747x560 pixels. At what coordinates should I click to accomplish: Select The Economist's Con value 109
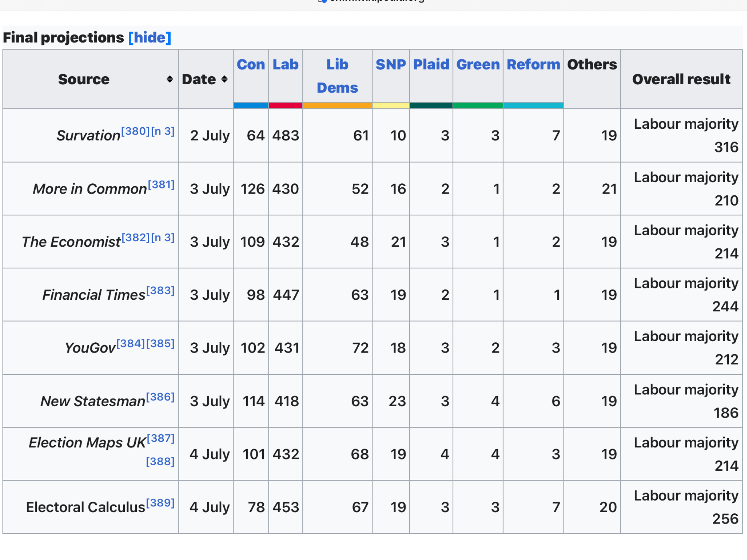[252, 242]
